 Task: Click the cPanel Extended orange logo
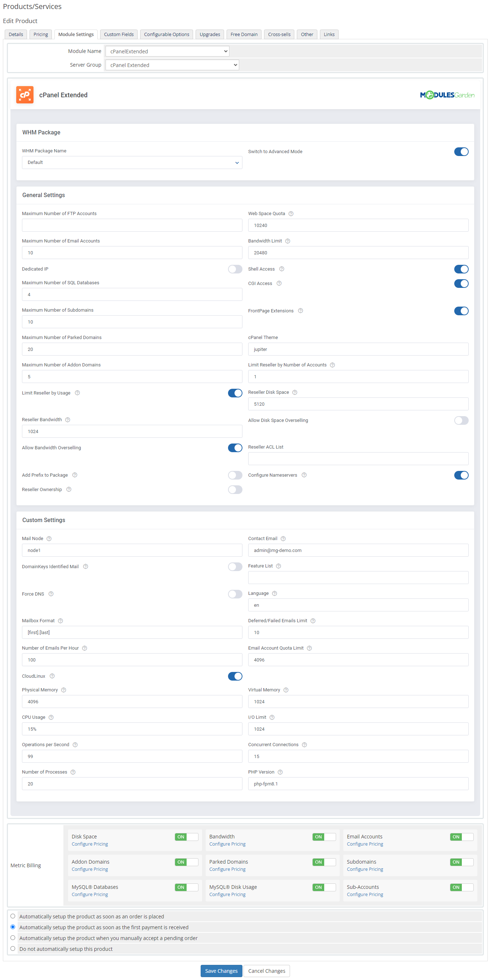pos(25,95)
